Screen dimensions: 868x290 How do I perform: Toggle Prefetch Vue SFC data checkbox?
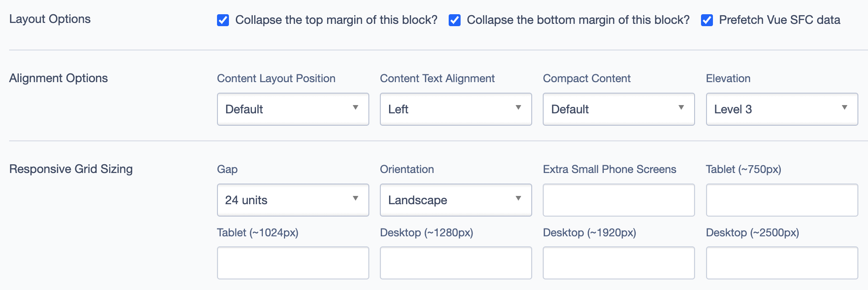(707, 20)
